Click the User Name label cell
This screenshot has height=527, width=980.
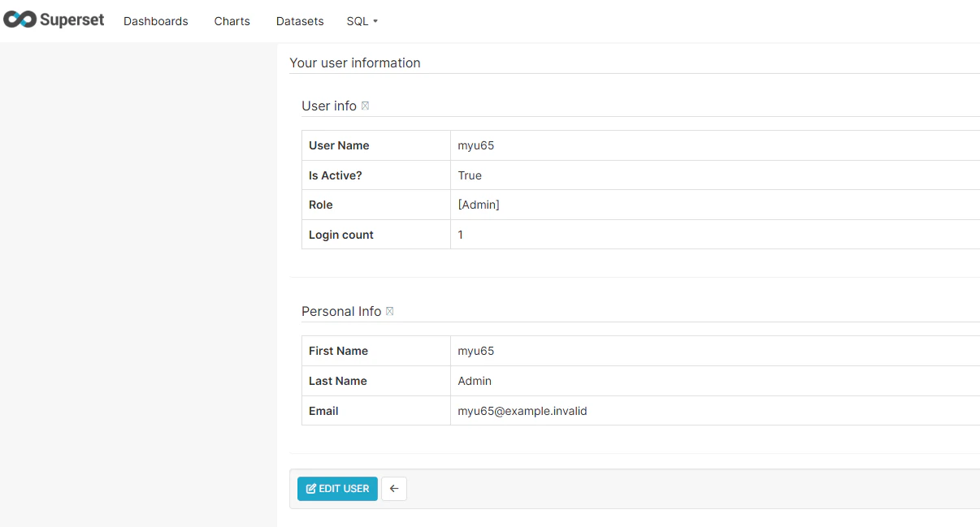[x=376, y=145]
